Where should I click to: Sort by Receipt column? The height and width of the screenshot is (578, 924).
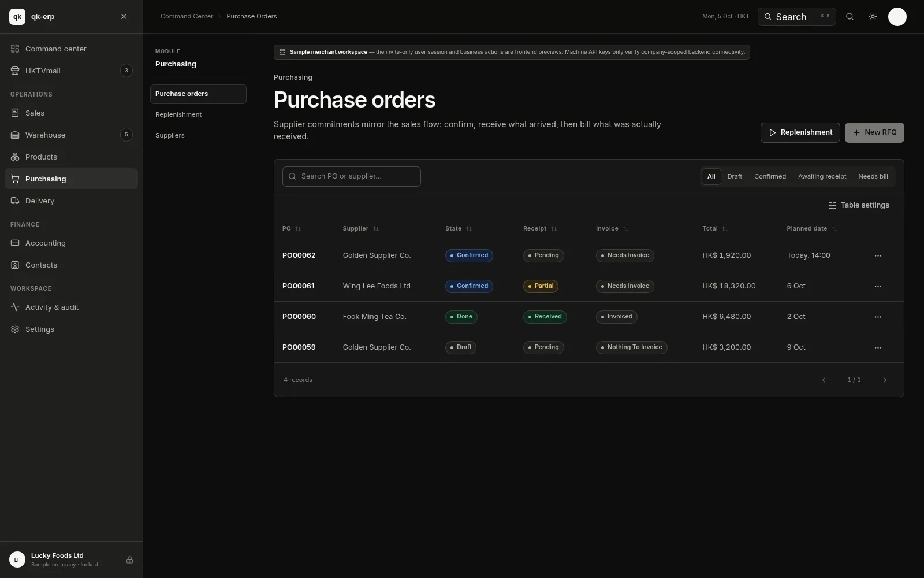[540, 229]
